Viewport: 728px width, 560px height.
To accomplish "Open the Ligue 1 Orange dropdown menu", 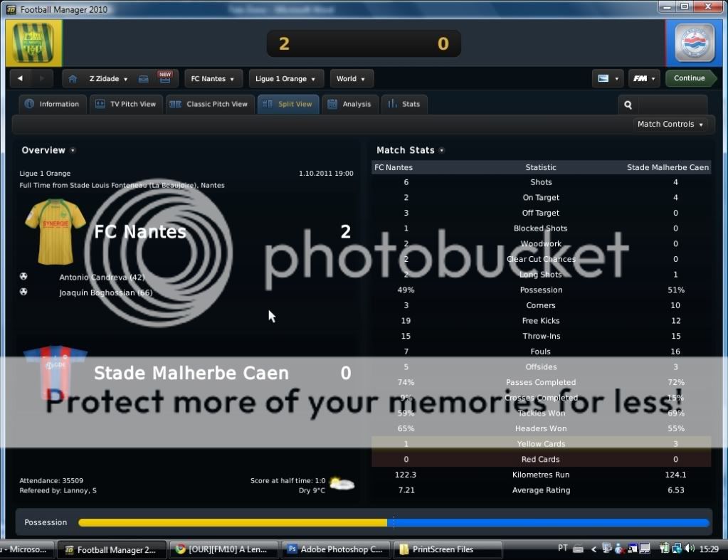I will tap(285, 79).
